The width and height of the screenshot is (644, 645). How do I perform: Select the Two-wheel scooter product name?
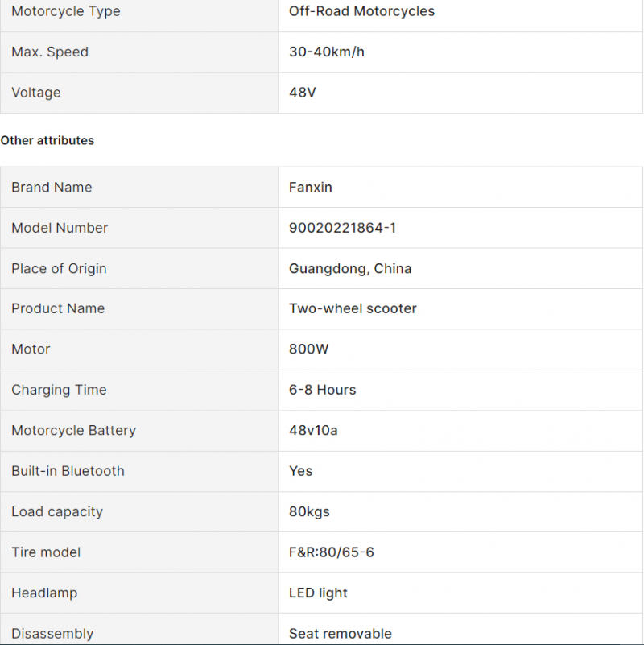[353, 308]
